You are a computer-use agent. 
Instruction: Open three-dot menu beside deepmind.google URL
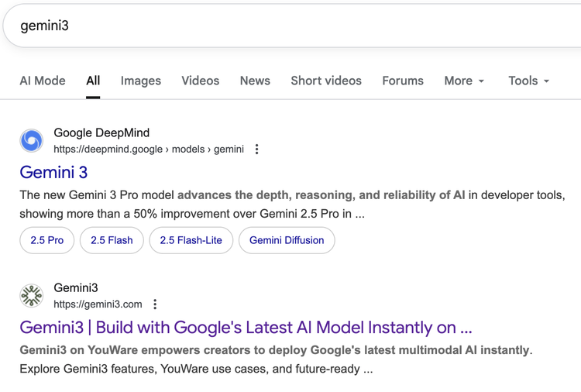click(x=257, y=150)
